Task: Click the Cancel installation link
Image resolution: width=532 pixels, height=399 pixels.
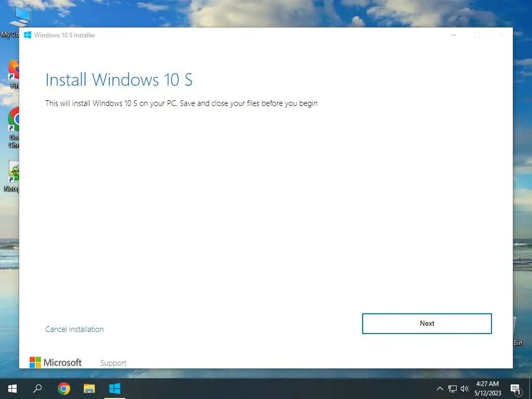Action: click(x=74, y=329)
